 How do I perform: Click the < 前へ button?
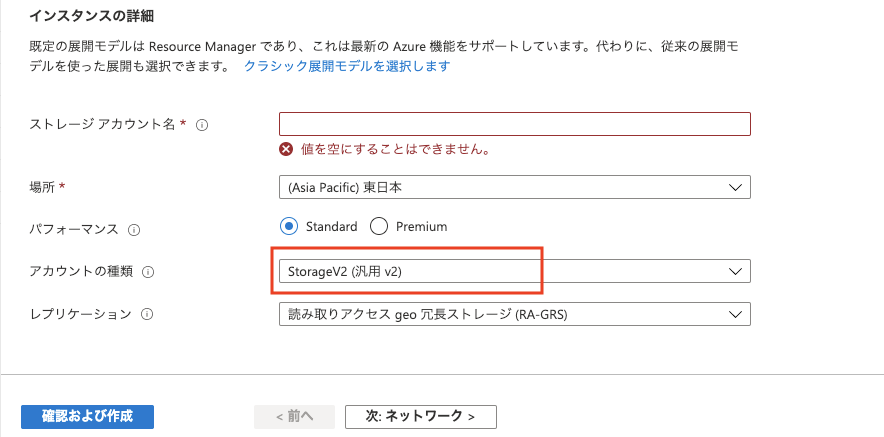click(x=294, y=417)
